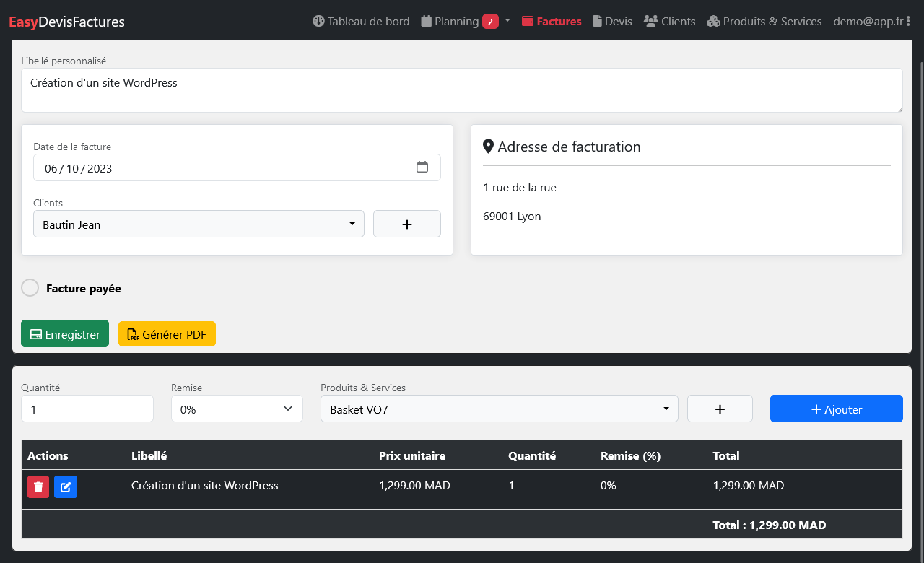The width and height of the screenshot is (924, 563).
Task: Open the Remise percentage dropdown
Action: coord(237,409)
